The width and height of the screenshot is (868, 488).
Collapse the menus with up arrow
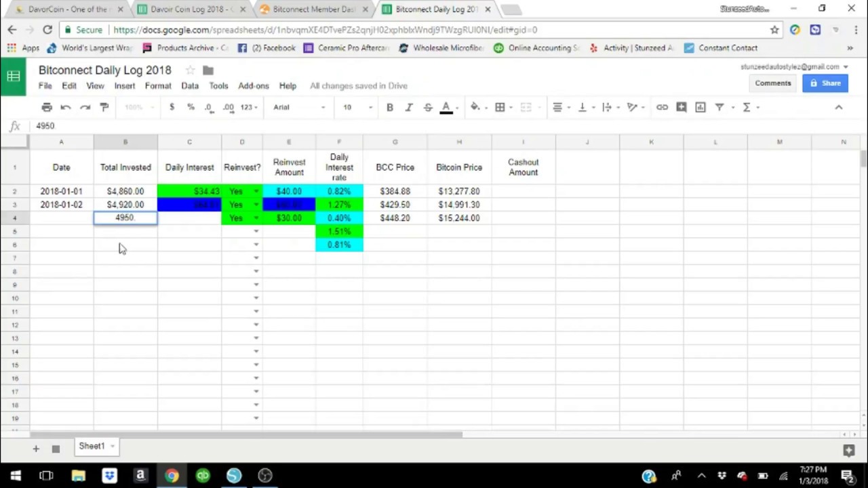839,107
